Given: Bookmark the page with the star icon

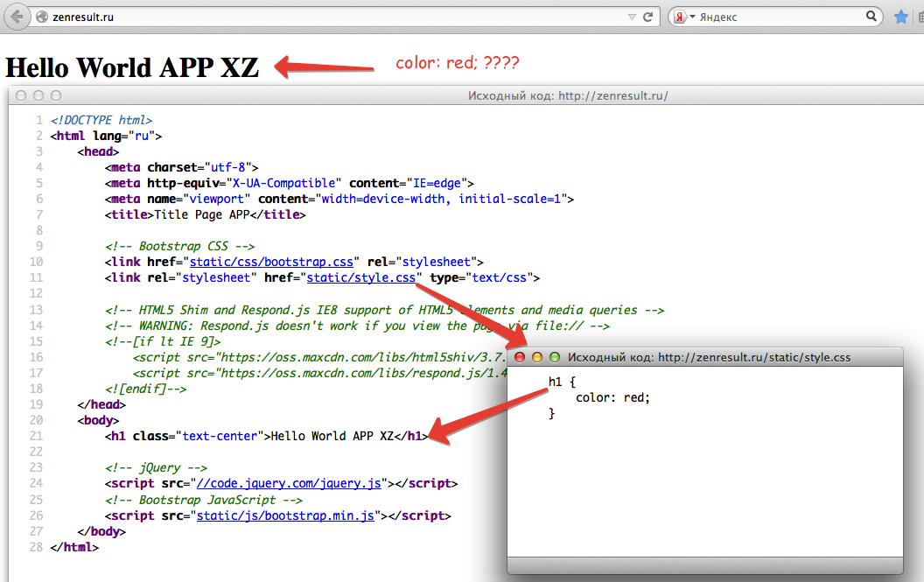Looking at the screenshot, I should [x=900, y=18].
